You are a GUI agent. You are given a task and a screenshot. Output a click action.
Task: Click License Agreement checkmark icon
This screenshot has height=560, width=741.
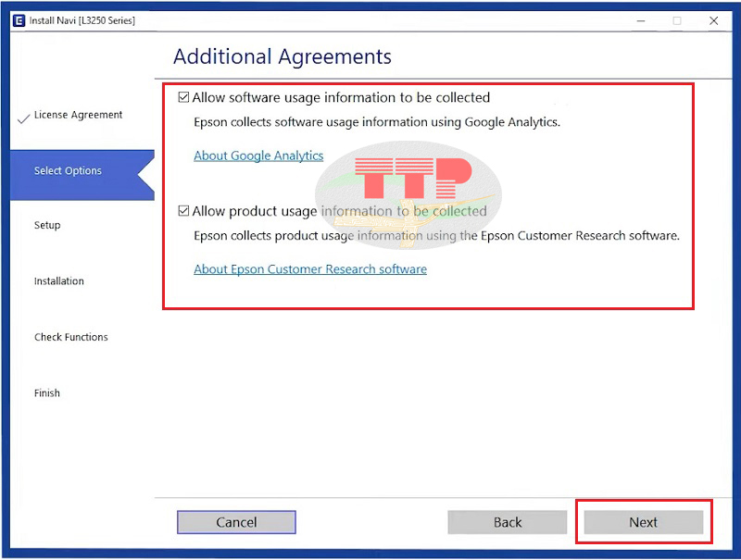pyautogui.click(x=23, y=119)
